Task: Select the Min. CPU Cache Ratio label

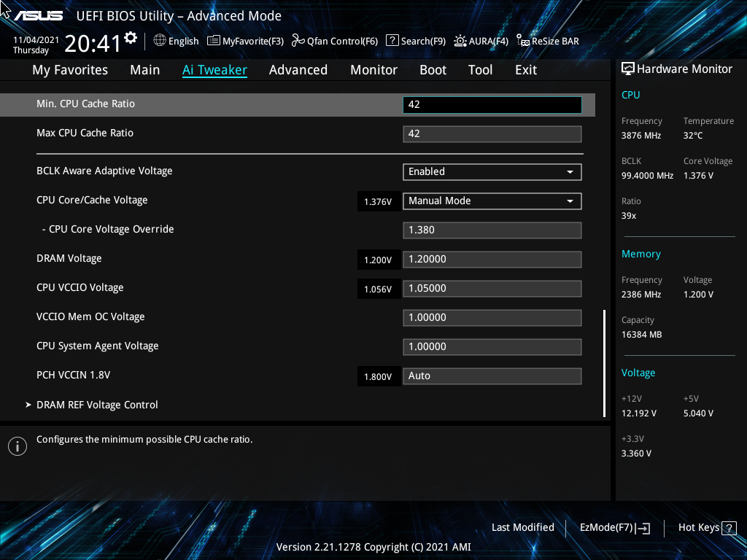Action: (86, 104)
